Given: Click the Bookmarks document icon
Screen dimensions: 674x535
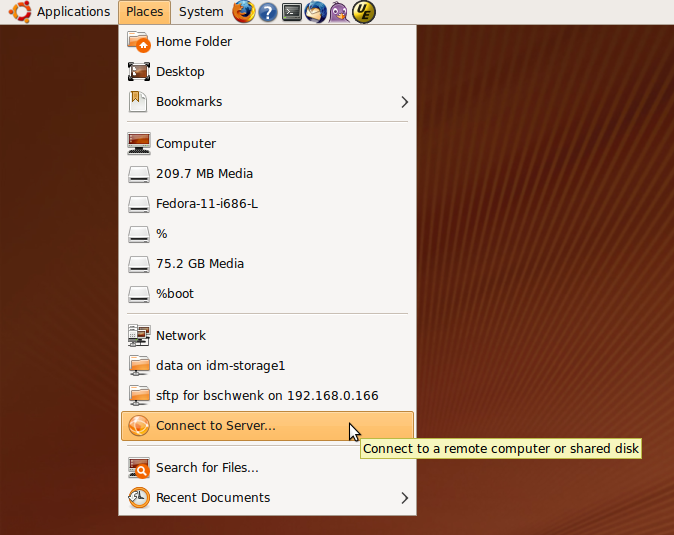Looking at the screenshot, I should click(138, 102).
